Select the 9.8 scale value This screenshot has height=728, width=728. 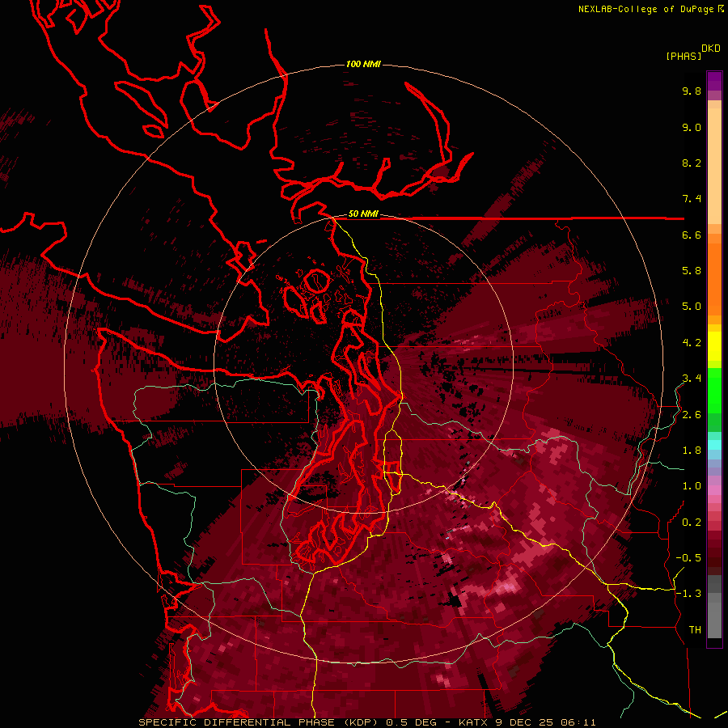[692, 91]
